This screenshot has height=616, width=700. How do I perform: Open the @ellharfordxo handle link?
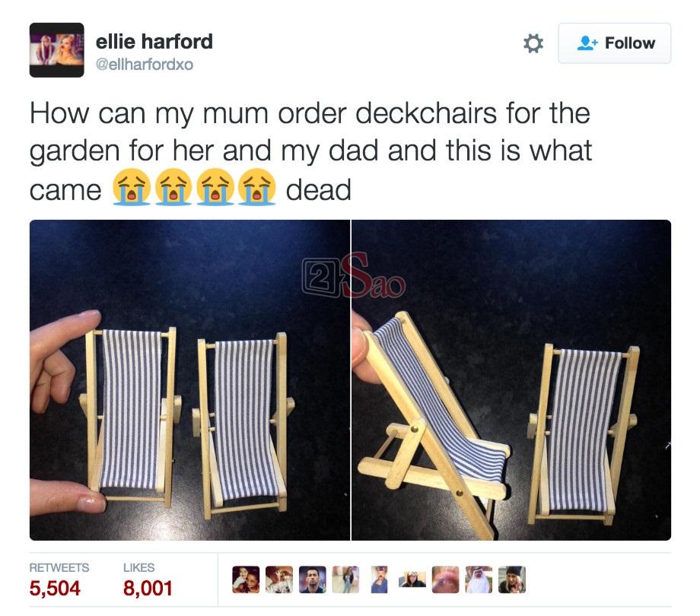[x=145, y=65]
